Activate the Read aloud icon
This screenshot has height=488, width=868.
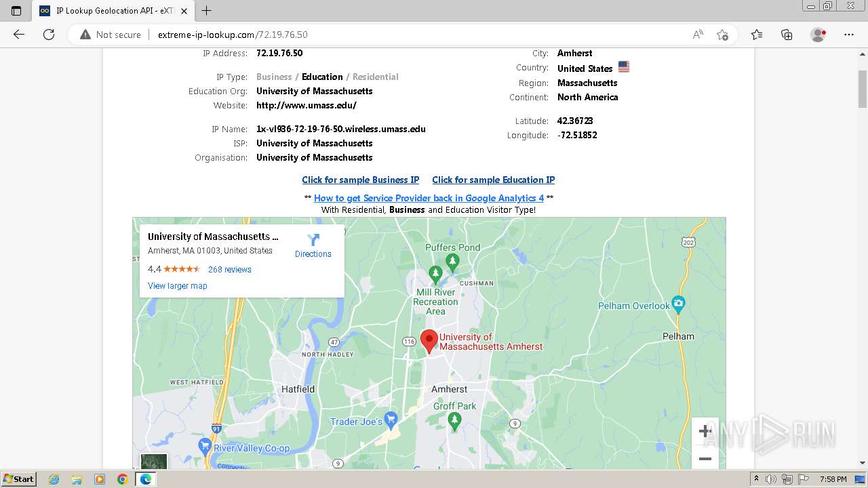tap(698, 35)
